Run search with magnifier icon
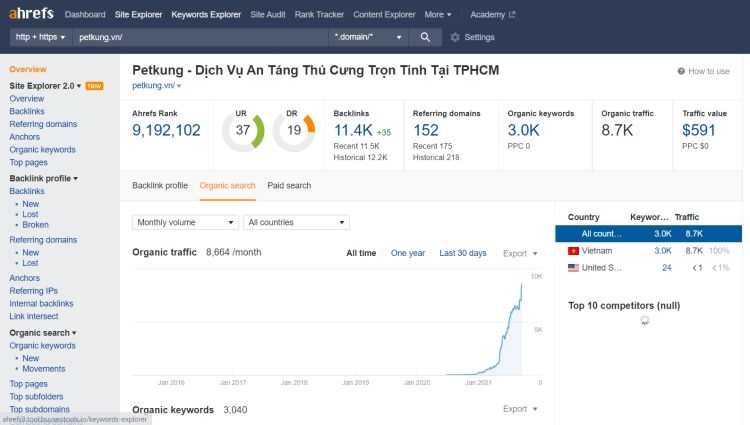 [425, 37]
